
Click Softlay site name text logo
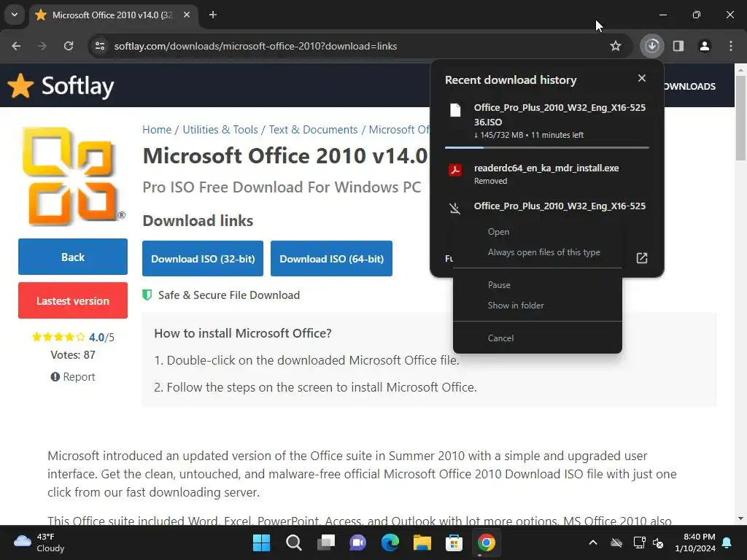[x=77, y=86]
